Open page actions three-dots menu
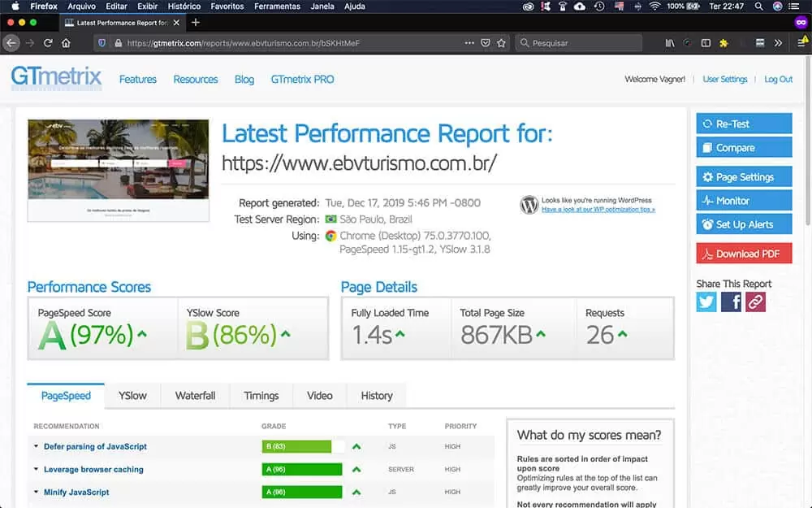812x508 pixels. point(469,43)
